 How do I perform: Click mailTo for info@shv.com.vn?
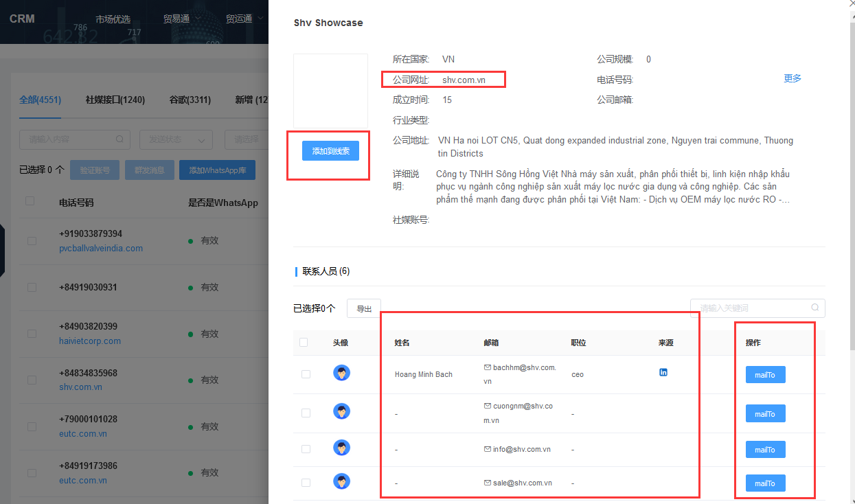click(765, 450)
